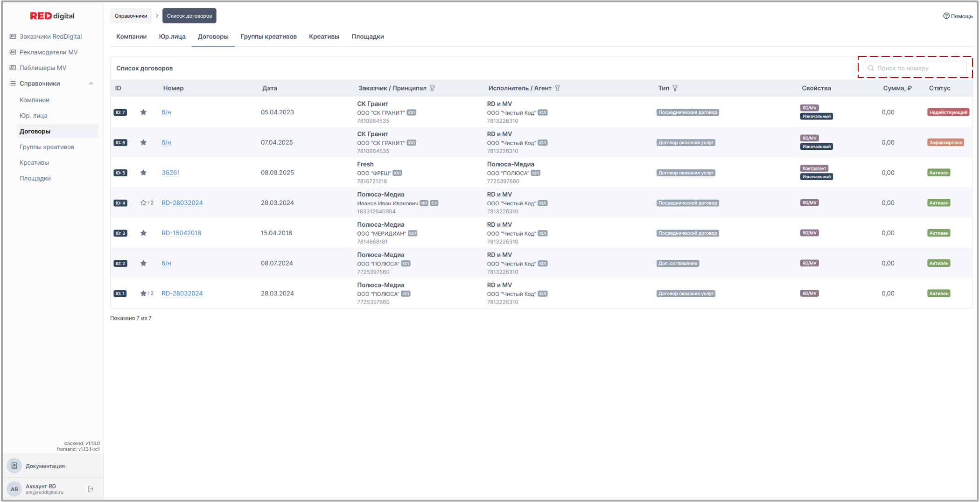Open contract RD-15042018 link
Viewport: 980px width, 502px height.
(181, 233)
